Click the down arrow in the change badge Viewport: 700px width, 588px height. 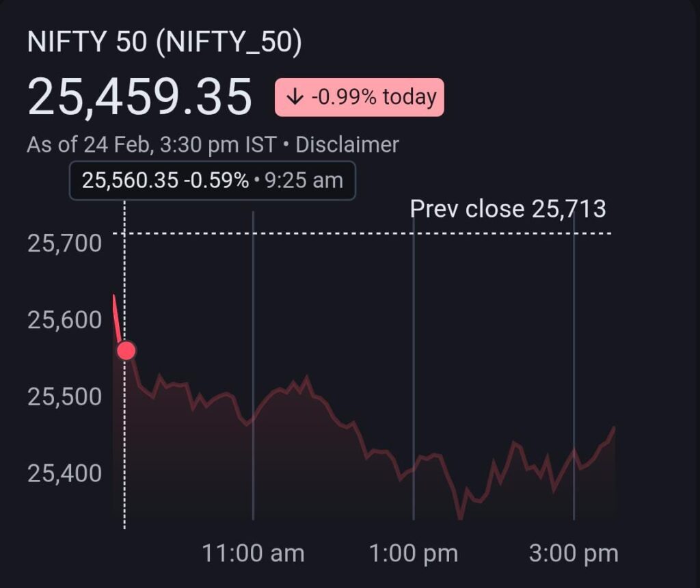pyautogui.click(x=295, y=97)
